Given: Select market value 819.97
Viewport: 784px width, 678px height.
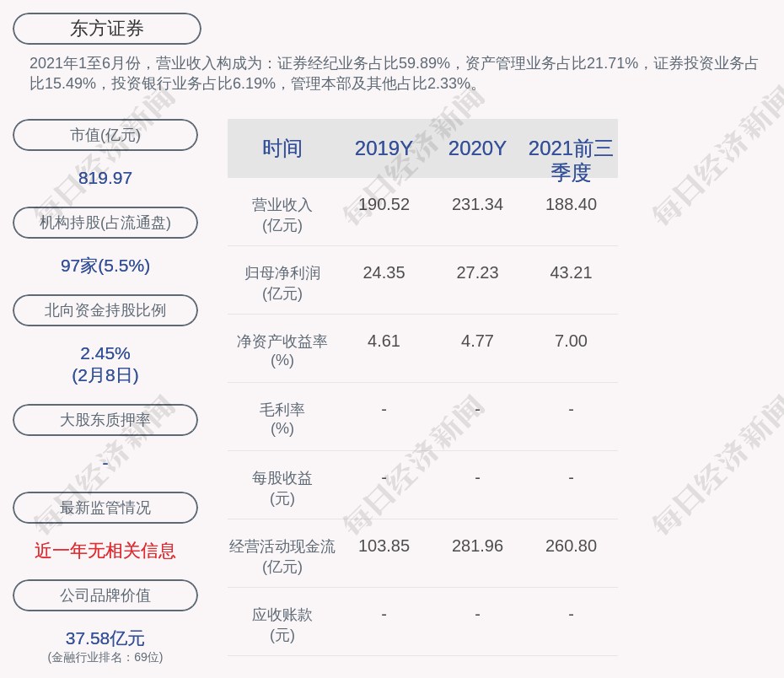Looking at the screenshot, I should pyautogui.click(x=105, y=178).
